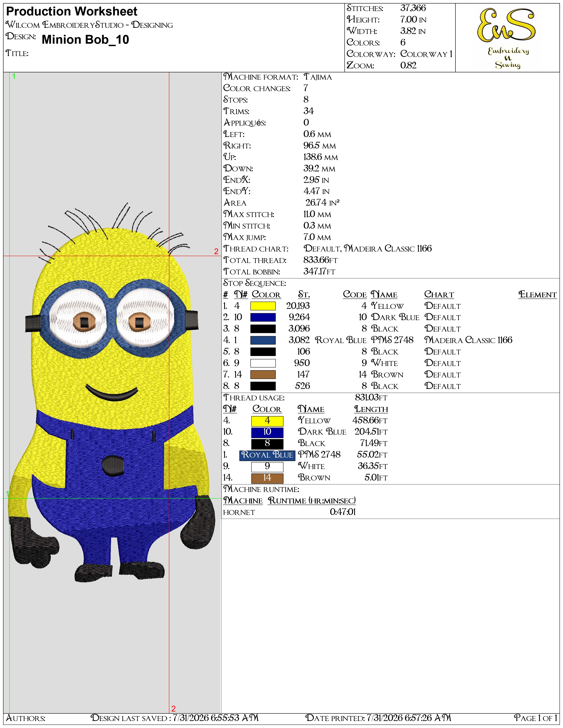This screenshot has height=728, width=563.
Task: Click the total bobbin value '347.17ft'
Action: click(319, 272)
